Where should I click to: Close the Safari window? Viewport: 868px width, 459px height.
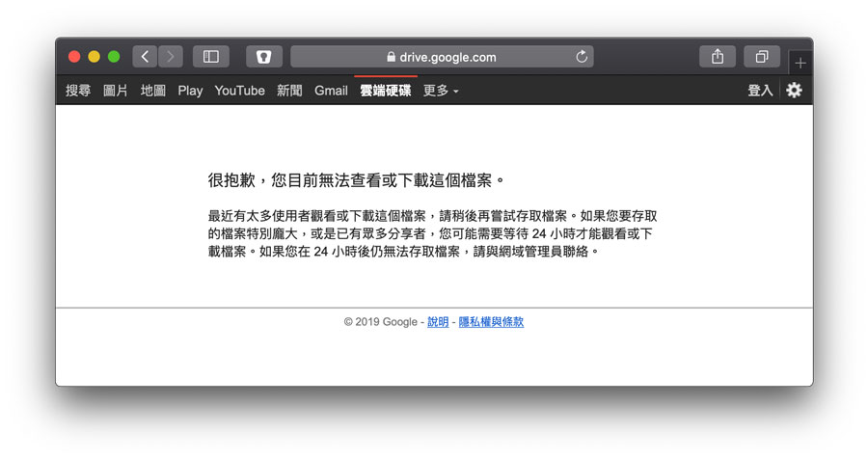(74, 57)
